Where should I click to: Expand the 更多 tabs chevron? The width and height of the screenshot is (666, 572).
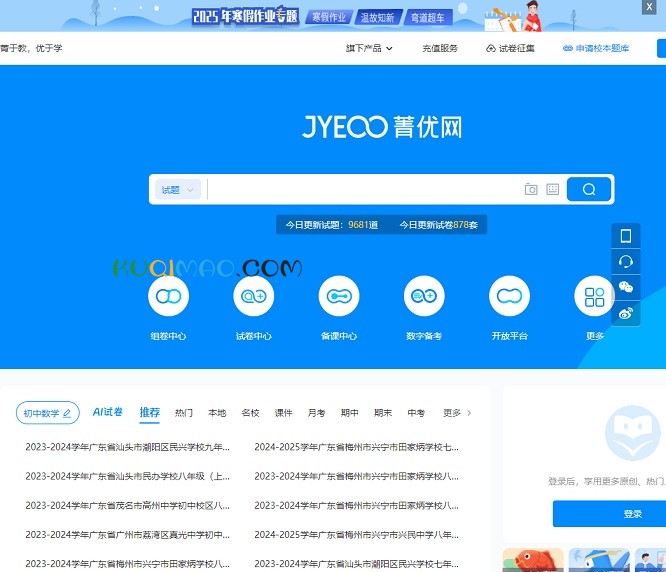coord(469,413)
